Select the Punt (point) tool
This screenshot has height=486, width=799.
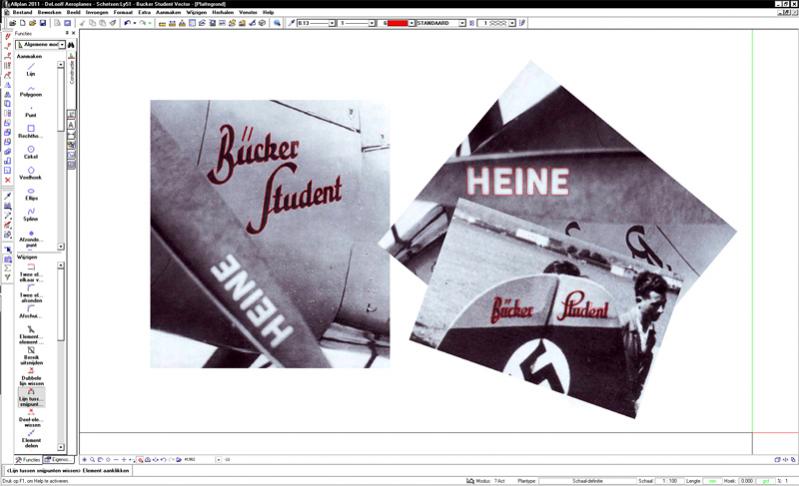31,112
